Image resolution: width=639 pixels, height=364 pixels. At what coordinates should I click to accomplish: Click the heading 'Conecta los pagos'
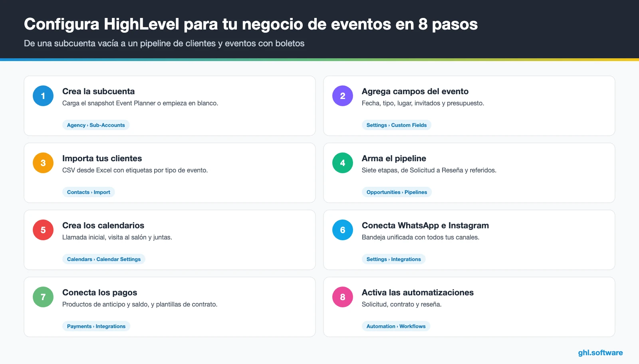(x=99, y=293)
